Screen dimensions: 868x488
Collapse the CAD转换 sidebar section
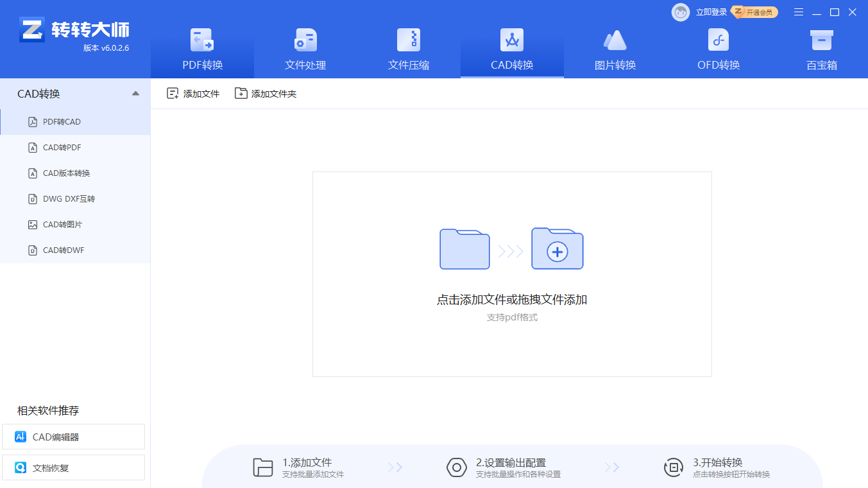coord(135,93)
